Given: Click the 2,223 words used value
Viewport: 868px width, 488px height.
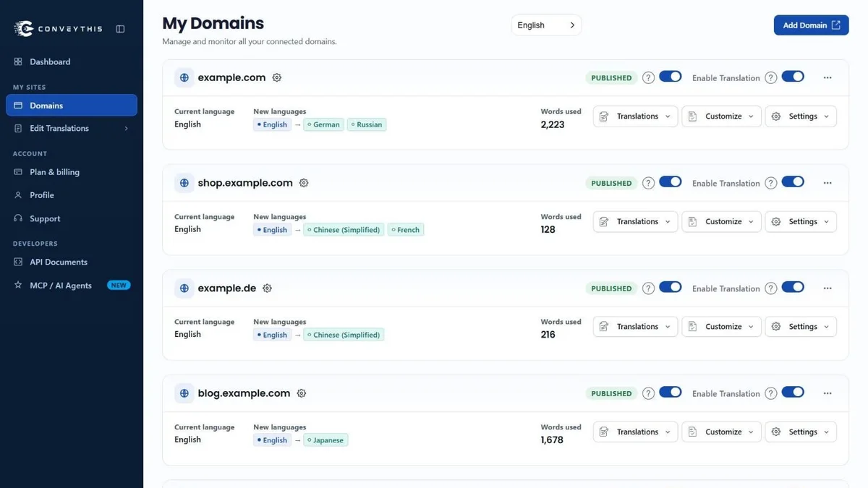Looking at the screenshot, I should (x=553, y=124).
